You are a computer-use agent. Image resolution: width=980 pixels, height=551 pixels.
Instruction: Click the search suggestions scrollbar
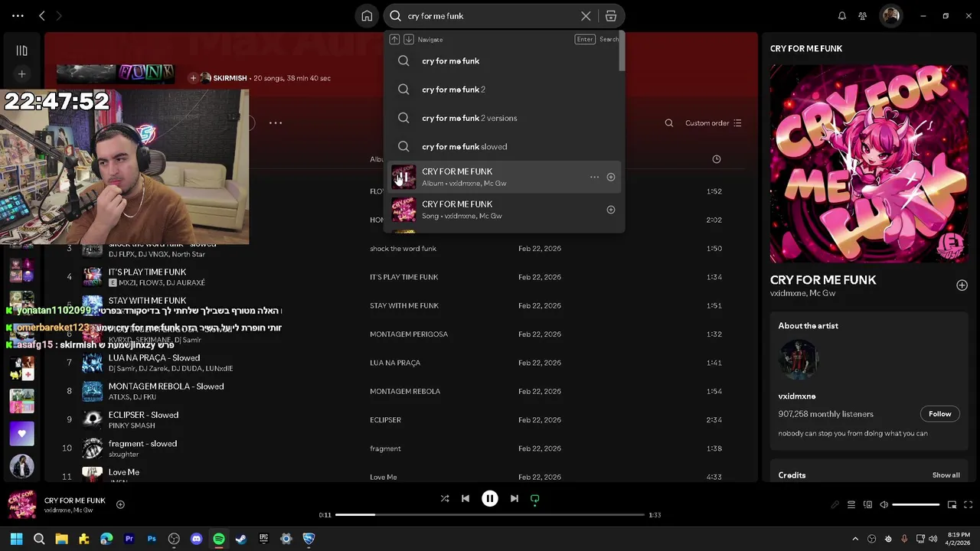point(622,52)
